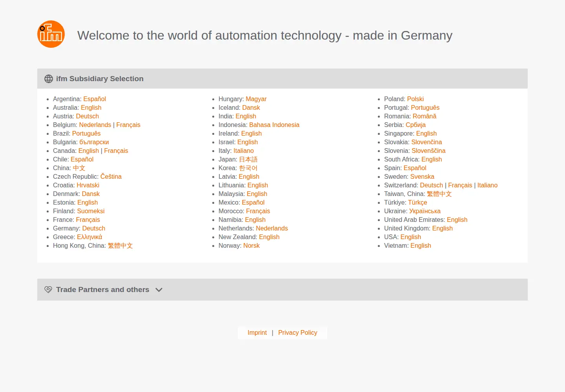This screenshot has width=565, height=392.
Task: Choose Nederlands for Belgium
Action: pos(95,125)
